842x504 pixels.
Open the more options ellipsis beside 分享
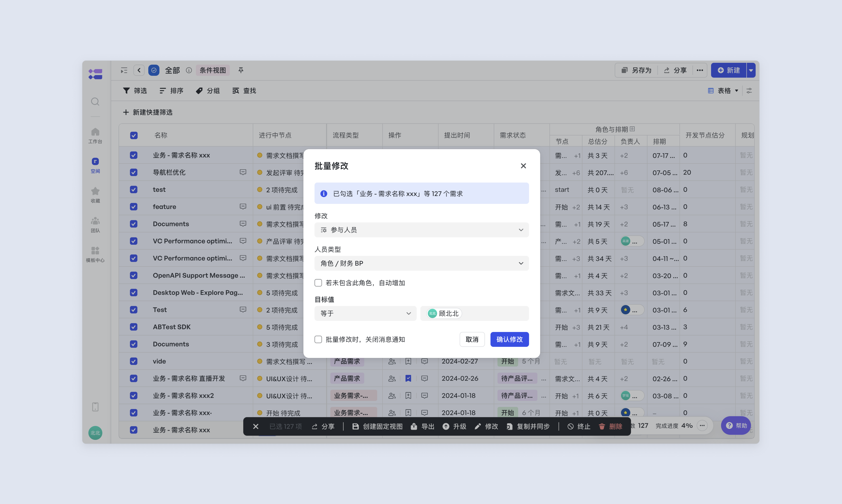pyautogui.click(x=700, y=70)
